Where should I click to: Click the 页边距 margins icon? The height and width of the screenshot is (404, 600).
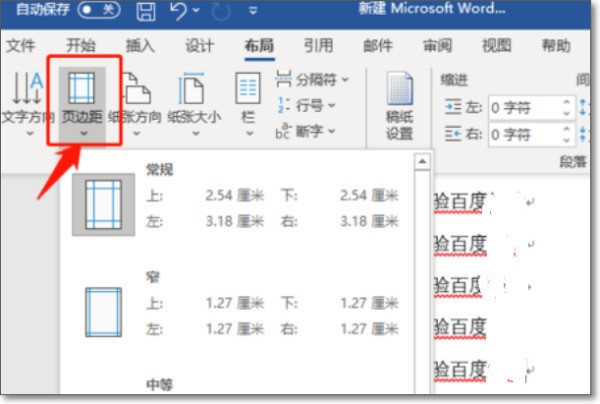pyautogui.click(x=82, y=88)
